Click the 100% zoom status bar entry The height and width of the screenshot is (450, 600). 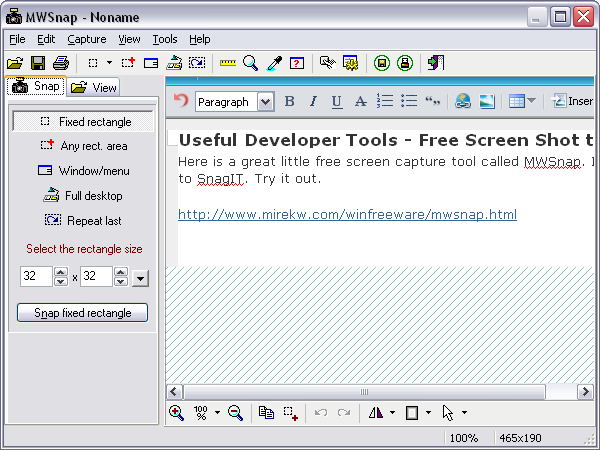[464, 438]
